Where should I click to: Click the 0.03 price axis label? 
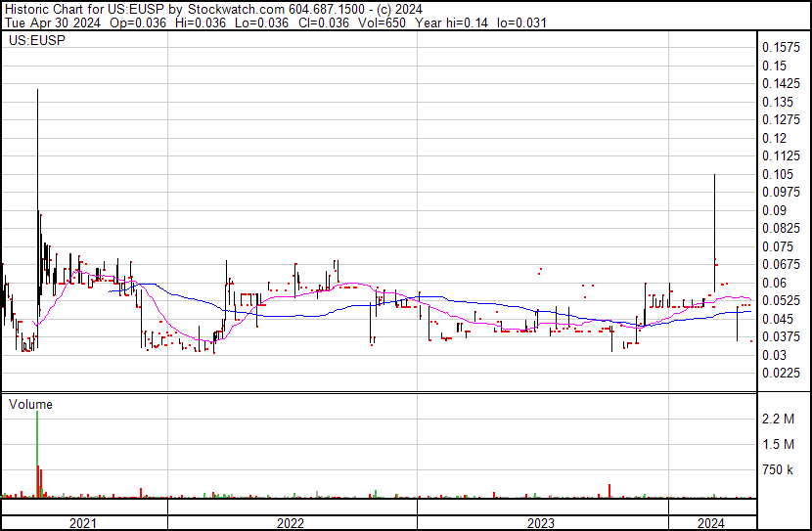[774, 355]
